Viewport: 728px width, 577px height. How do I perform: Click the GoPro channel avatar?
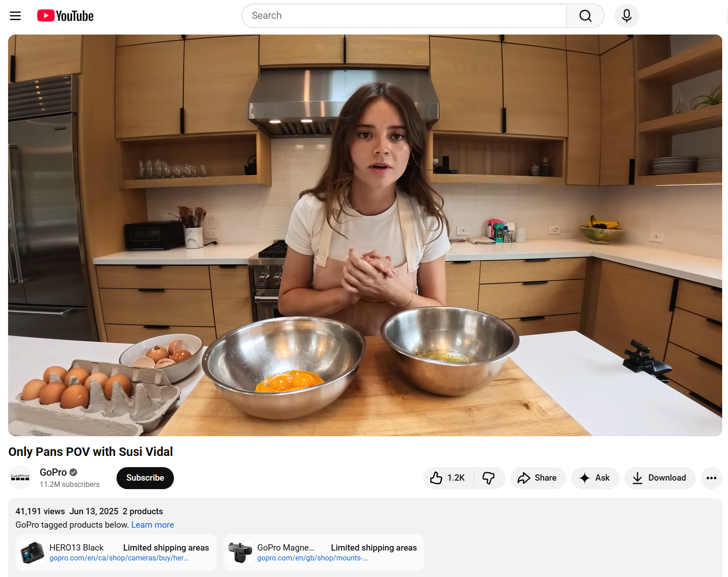pos(20,477)
